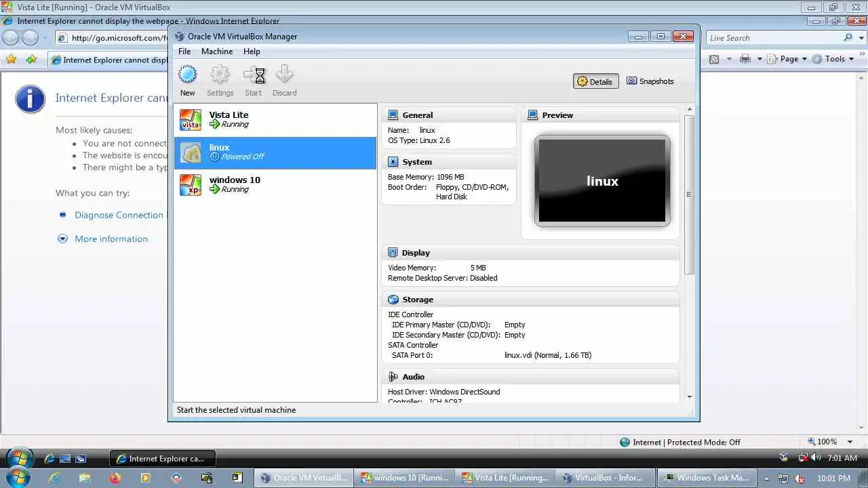Switch to Oracle VM VirtualBox taskbar button

[x=303, y=478]
